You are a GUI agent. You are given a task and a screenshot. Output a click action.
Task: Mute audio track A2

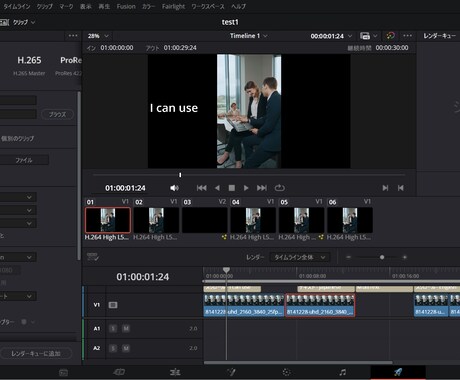[x=126, y=348]
